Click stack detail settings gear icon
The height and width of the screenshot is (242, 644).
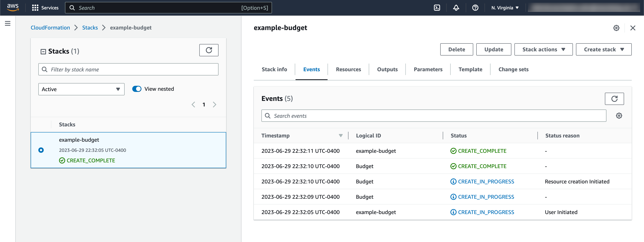(616, 28)
